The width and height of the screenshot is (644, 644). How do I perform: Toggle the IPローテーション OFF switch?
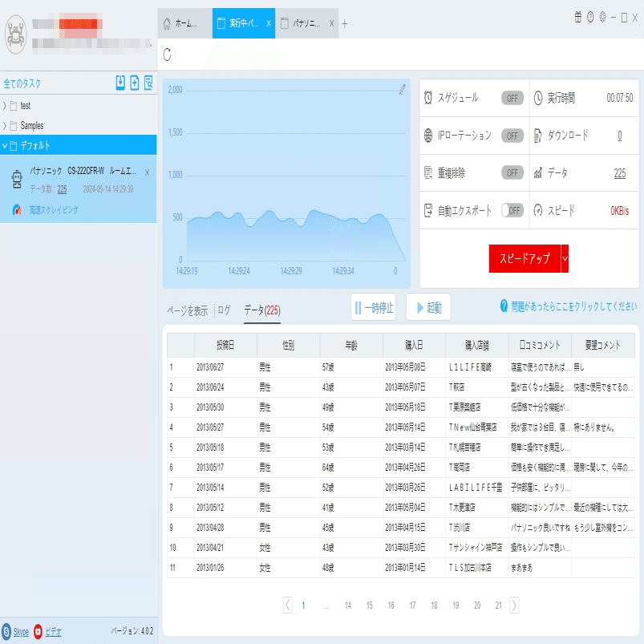point(512,136)
